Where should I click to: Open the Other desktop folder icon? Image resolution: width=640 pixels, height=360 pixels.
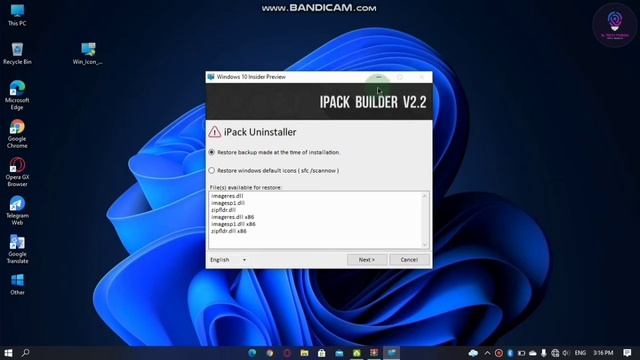click(x=17, y=284)
